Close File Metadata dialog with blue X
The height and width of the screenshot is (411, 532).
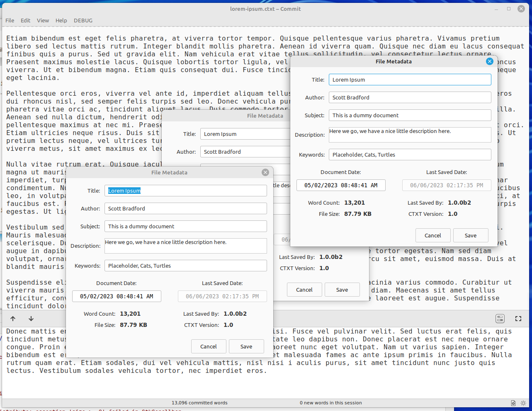(490, 61)
